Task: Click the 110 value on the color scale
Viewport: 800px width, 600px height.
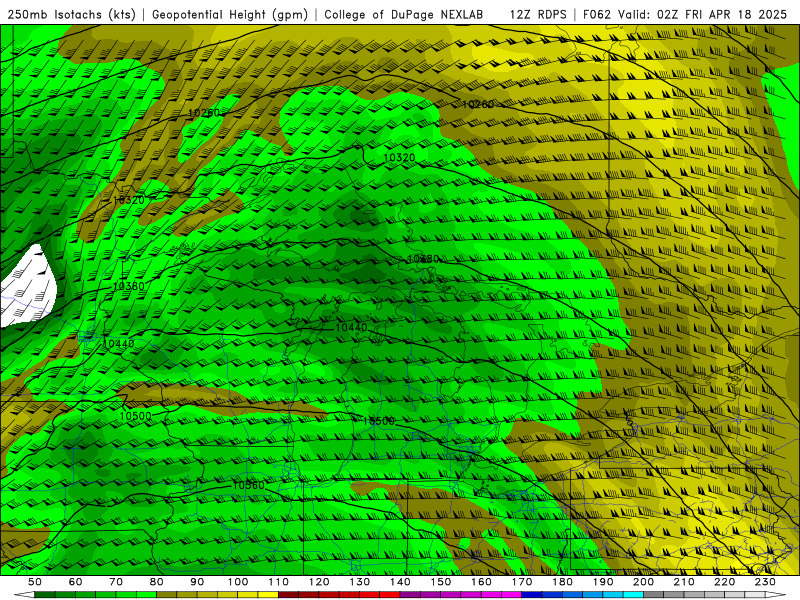Action: [x=279, y=582]
